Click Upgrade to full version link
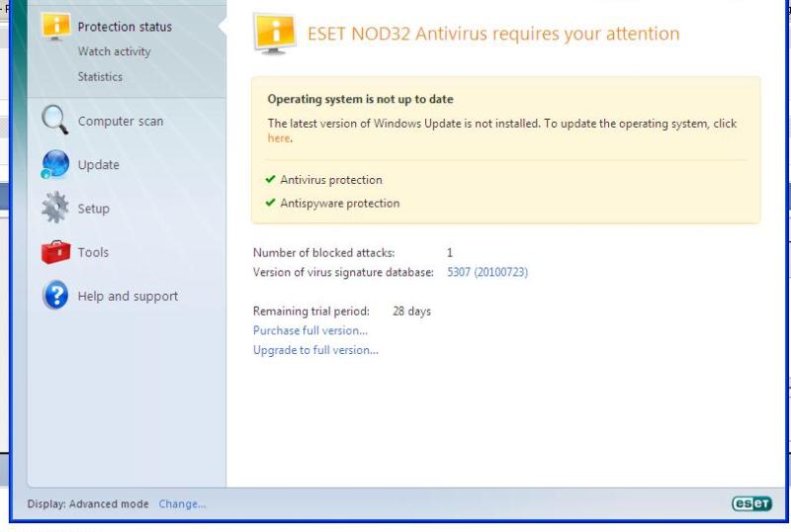The height and width of the screenshot is (532, 791). click(x=315, y=350)
